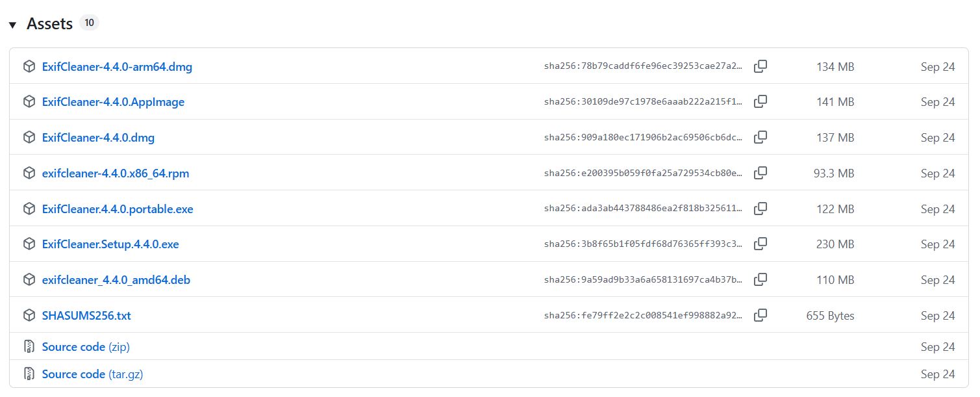Download exifcleaner-4.4.0.x86_64.rpm package
Screen dimensions: 980x397
pyautogui.click(x=116, y=173)
